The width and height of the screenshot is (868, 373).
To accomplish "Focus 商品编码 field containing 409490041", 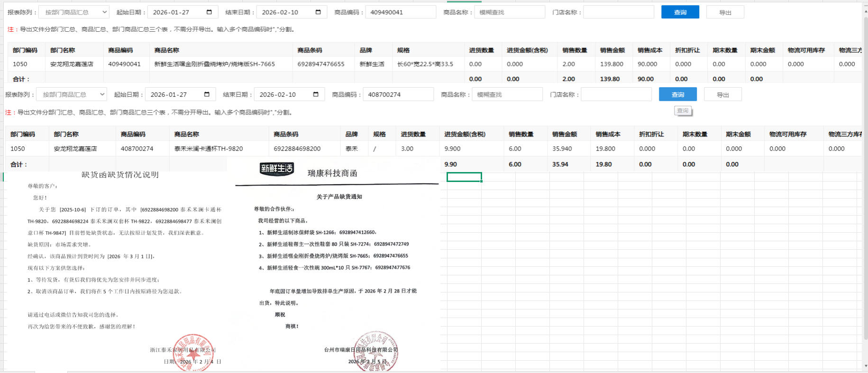I will tap(400, 12).
